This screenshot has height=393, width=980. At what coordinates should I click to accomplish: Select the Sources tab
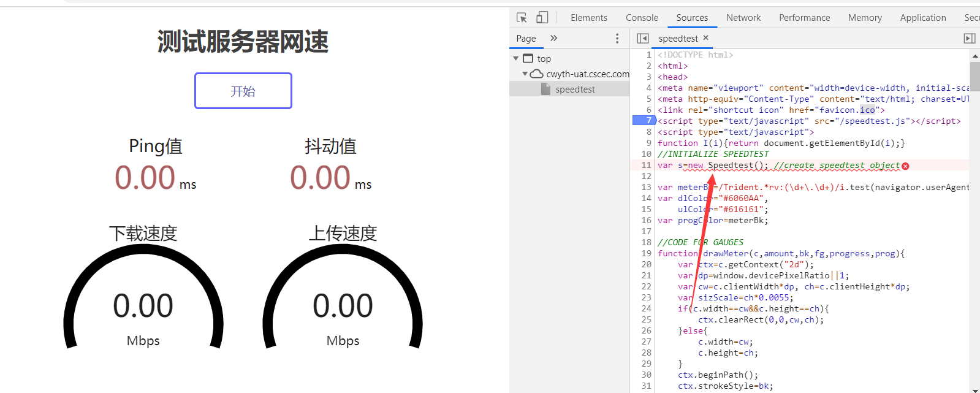tap(692, 18)
